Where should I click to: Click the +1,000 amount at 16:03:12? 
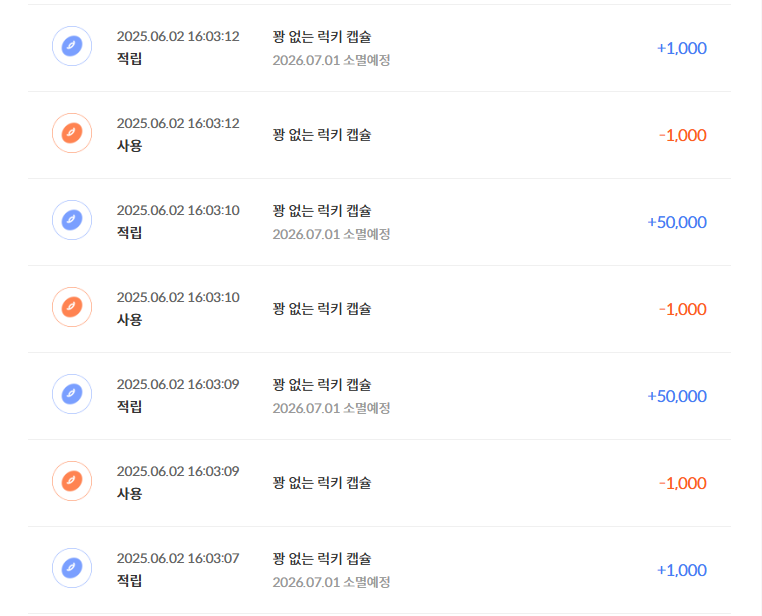click(x=681, y=48)
